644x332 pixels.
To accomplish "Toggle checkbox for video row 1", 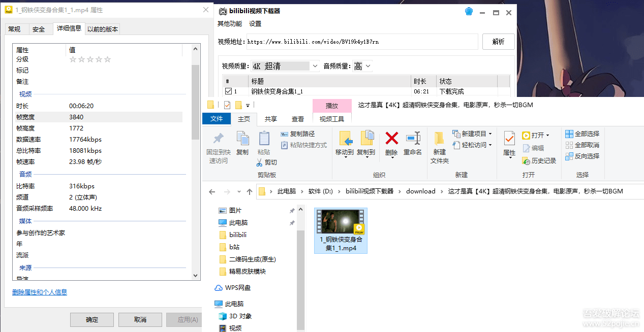I will (x=228, y=91).
